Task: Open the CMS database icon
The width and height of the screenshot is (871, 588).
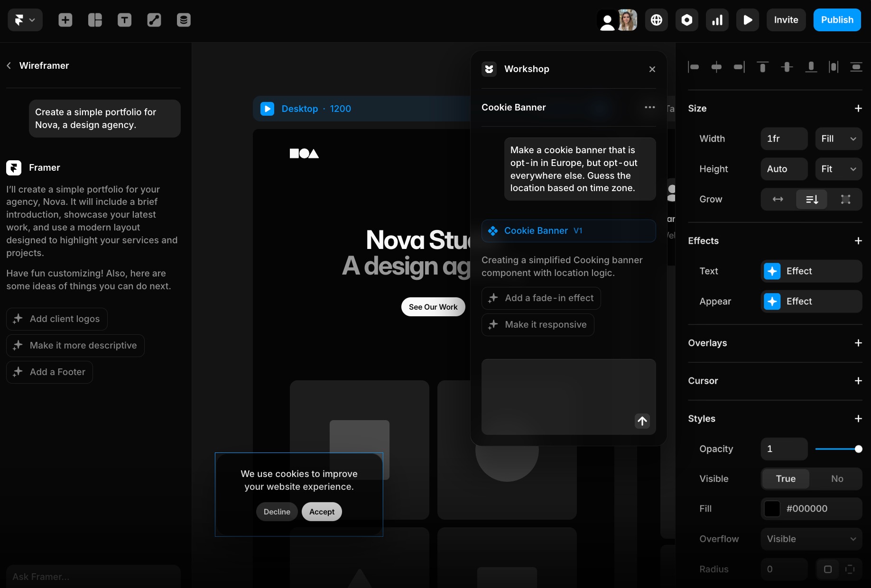Action: coord(184,20)
